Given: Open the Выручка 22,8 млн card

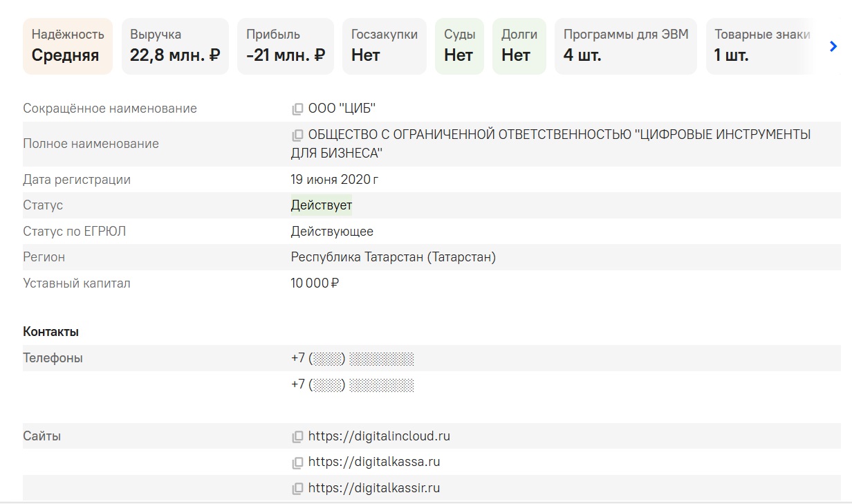Looking at the screenshot, I should point(175,46).
